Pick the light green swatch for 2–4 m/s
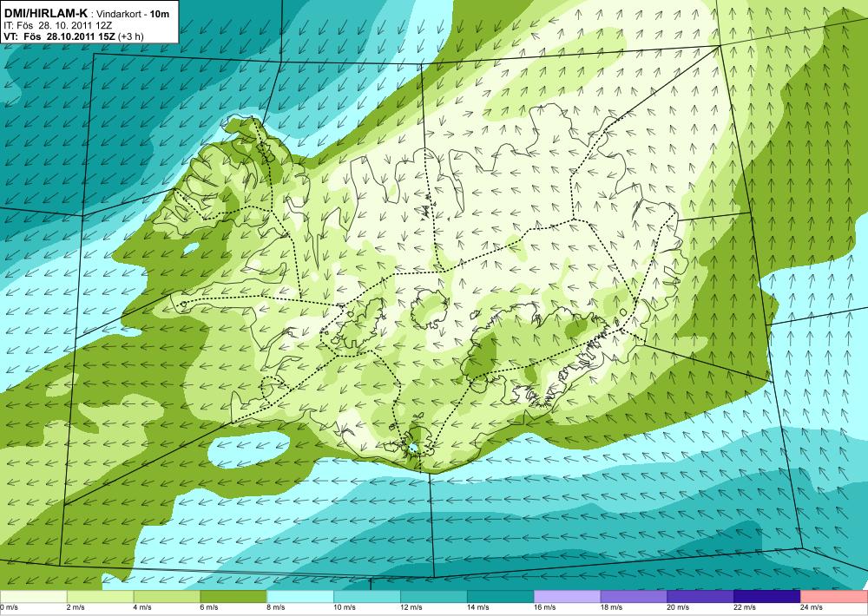 100,597
